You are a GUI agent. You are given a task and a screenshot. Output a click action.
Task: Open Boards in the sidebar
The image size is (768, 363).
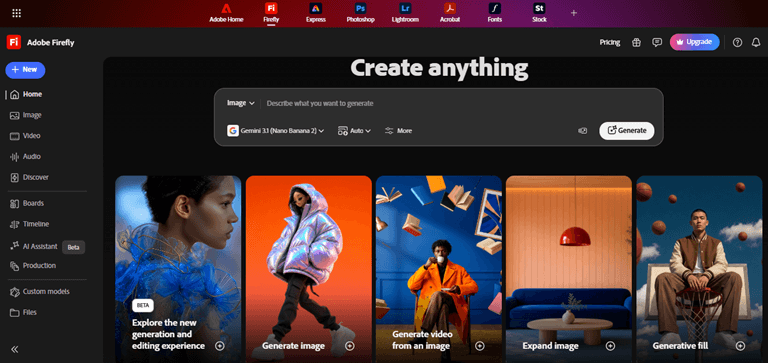[x=27, y=203]
